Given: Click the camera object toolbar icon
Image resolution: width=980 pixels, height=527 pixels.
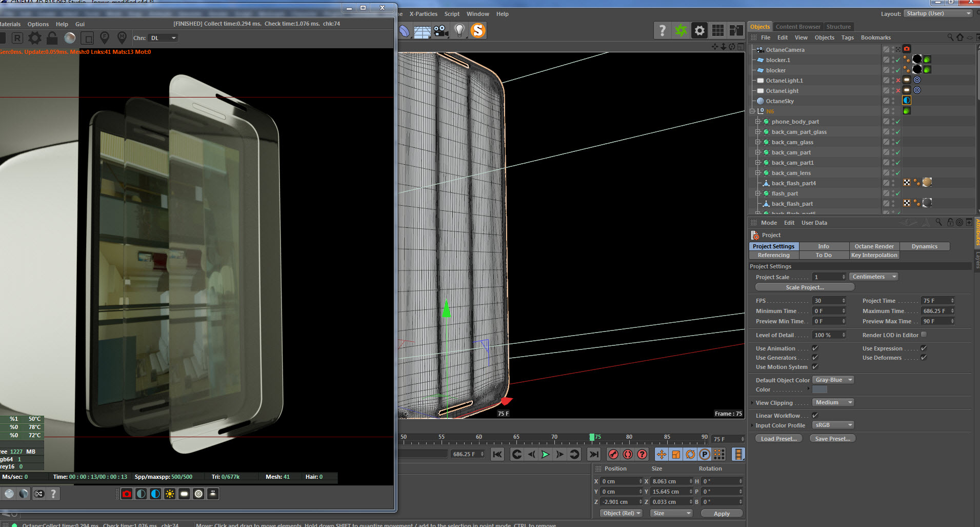Looking at the screenshot, I should (441, 31).
